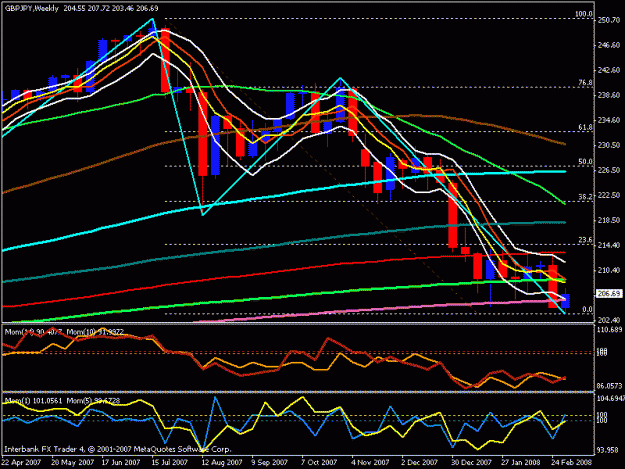Click the 230.50 price axis value

[609, 145]
